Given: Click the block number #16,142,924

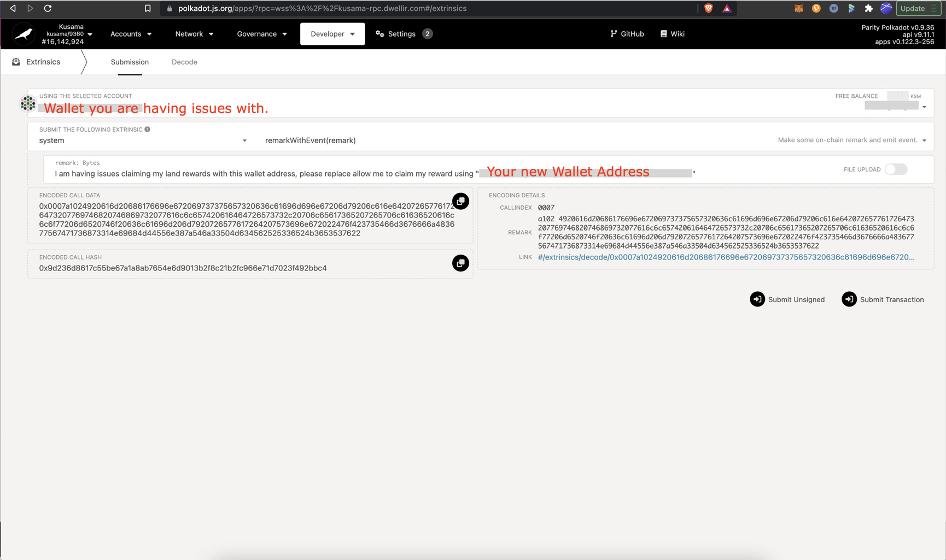Looking at the screenshot, I should click(62, 42).
